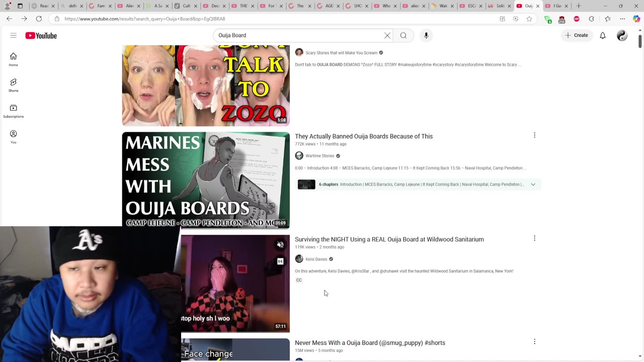644x362 pixels.
Task: Go forward in the browser
Action: coord(24,19)
